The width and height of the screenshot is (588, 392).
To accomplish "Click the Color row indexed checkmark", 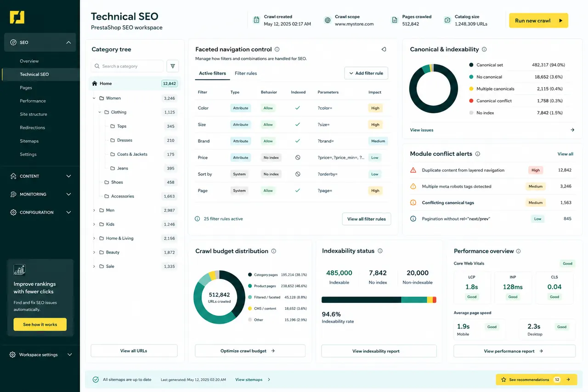I will coord(298,108).
